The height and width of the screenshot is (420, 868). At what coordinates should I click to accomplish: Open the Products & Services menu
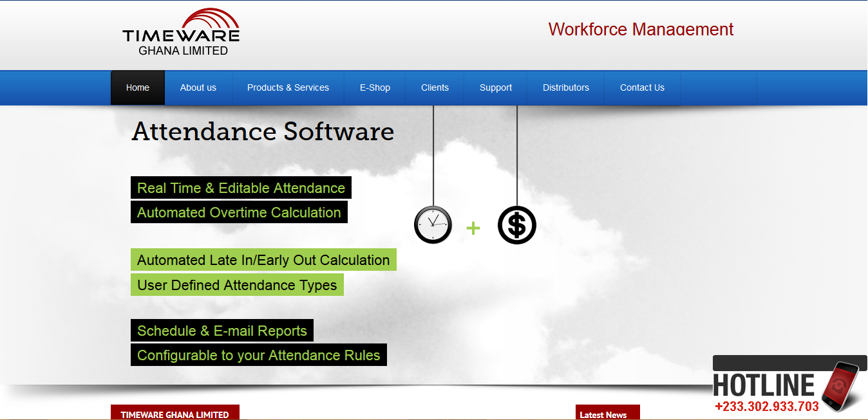pos(288,87)
